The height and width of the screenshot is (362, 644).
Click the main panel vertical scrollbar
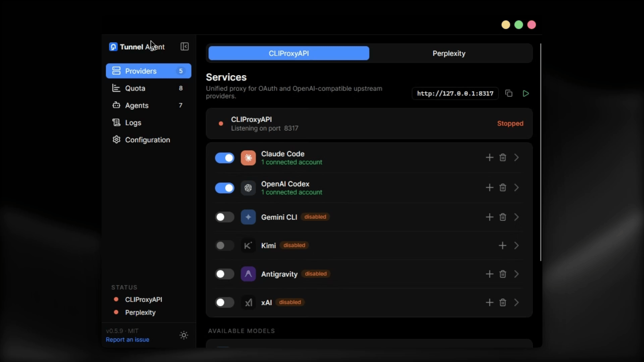(541, 152)
